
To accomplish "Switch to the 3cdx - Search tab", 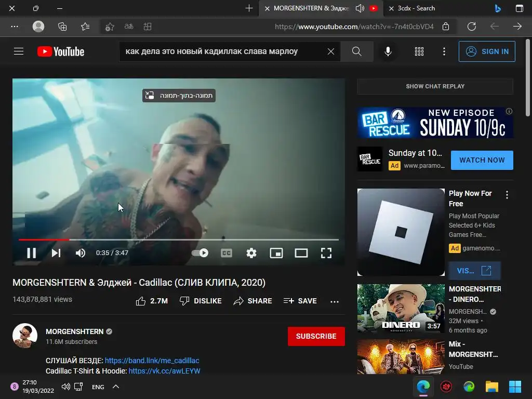I will click(x=416, y=8).
